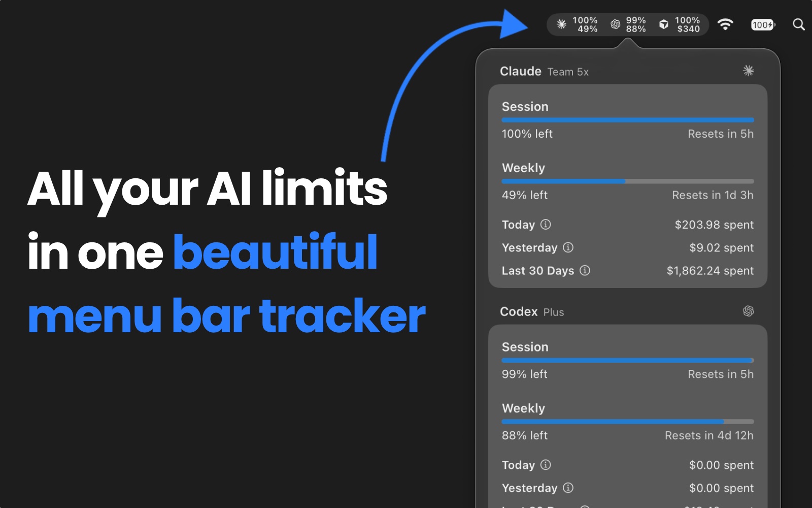Click '100% left' under Claude Session

[x=527, y=134]
